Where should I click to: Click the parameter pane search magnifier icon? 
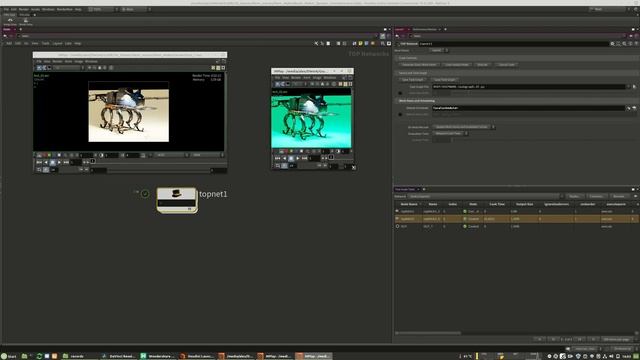624,44
